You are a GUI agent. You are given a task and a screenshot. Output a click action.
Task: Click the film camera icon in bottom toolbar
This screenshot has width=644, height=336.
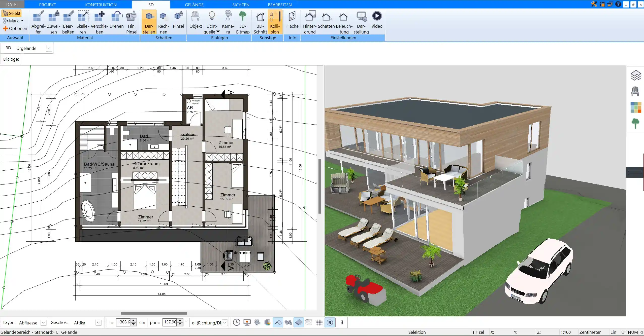pos(257,322)
